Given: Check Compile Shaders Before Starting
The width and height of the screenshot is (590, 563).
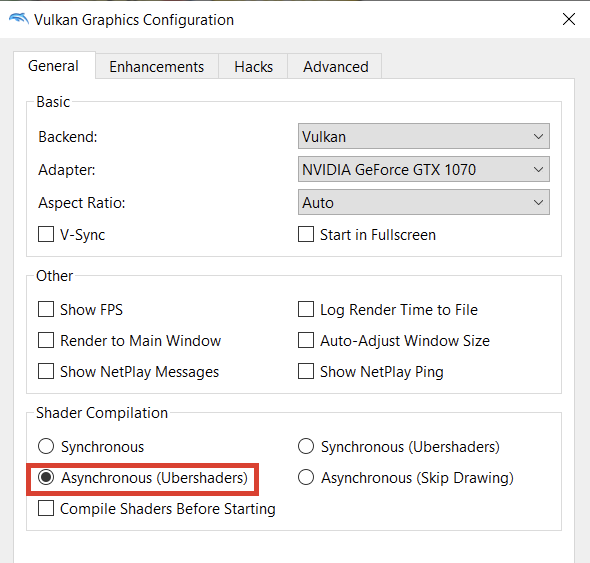Looking at the screenshot, I should 46,508.
